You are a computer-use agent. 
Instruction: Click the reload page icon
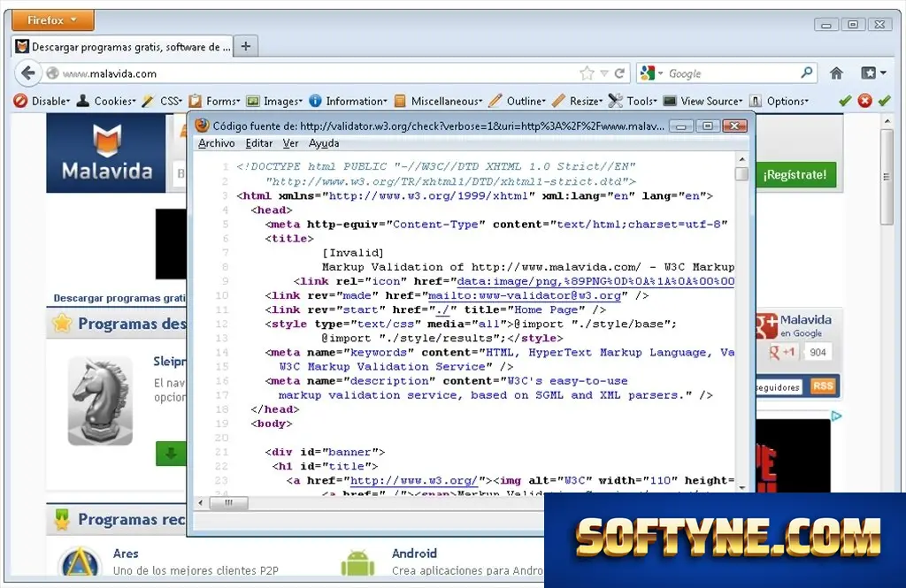click(619, 73)
